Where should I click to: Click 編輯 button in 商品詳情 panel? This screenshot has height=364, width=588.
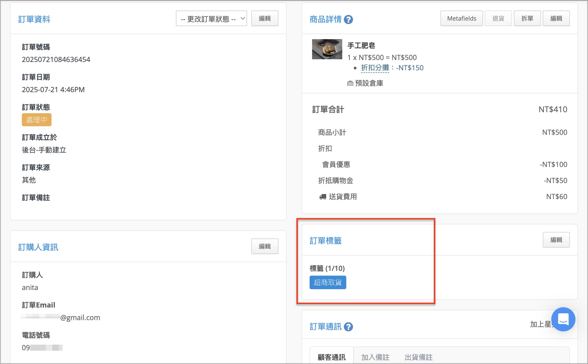pyautogui.click(x=556, y=19)
